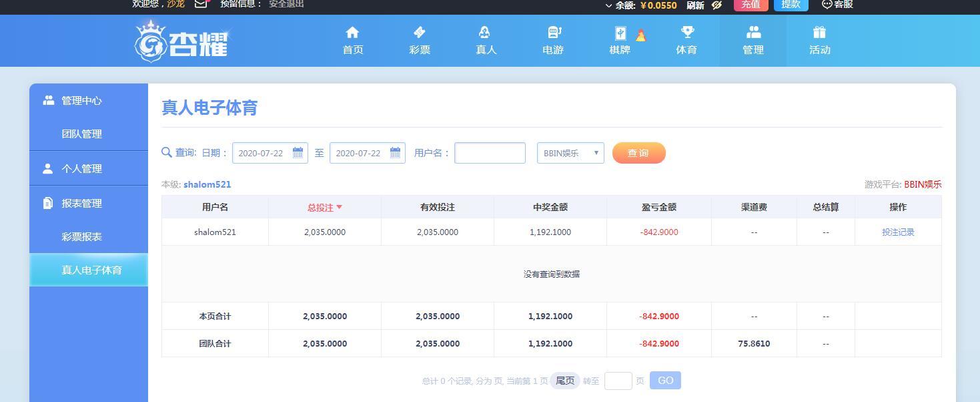This screenshot has height=402, width=980.
Task: Click the 提款 withdraw button
Action: (791, 4)
